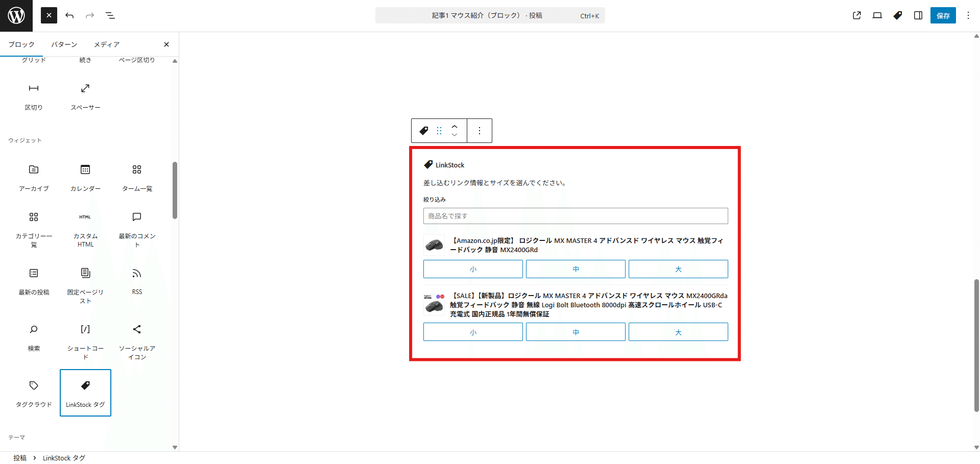Open the editor options menu

(968, 15)
